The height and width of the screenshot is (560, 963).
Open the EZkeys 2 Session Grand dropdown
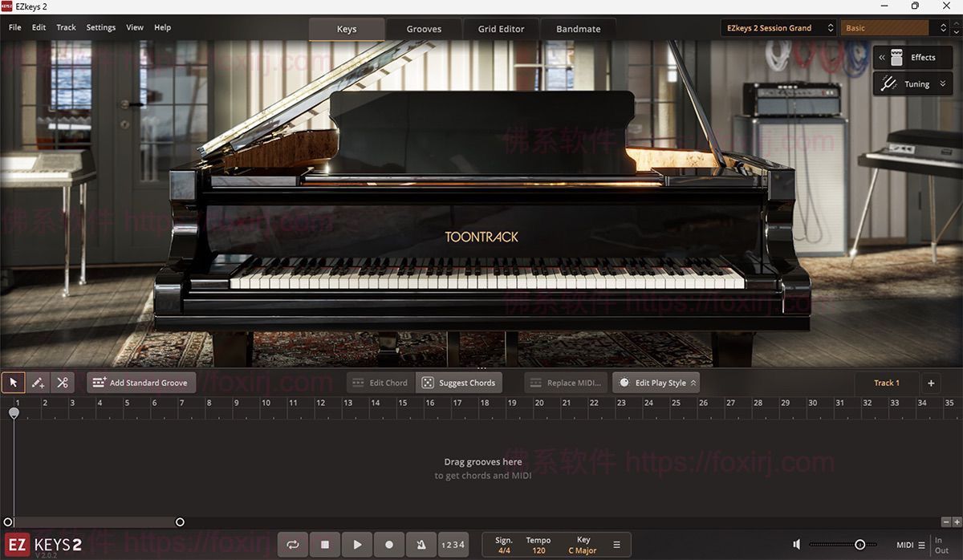click(x=778, y=28)
